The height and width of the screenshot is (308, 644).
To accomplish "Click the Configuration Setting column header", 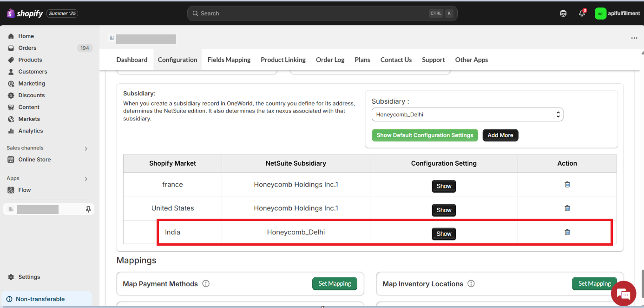I will tap(444, 163).
